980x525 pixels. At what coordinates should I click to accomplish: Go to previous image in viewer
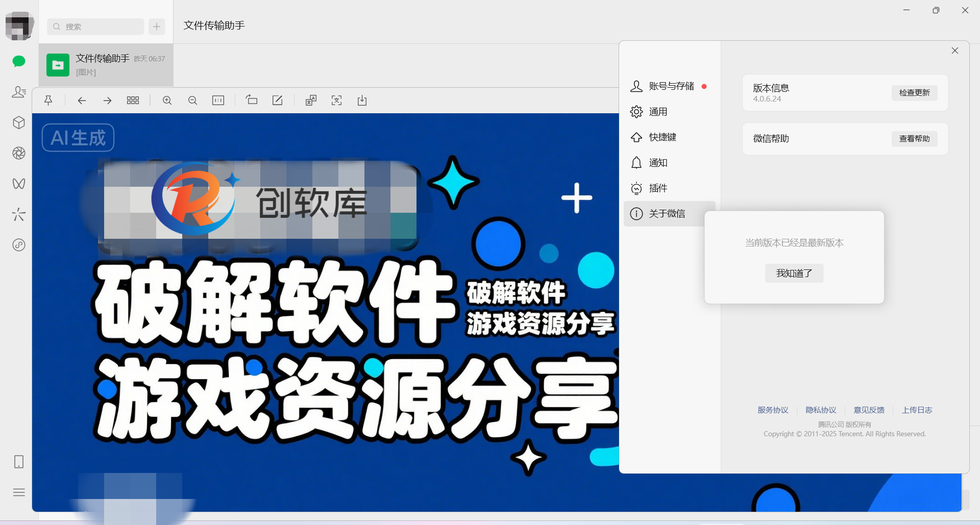click(82, 101)
